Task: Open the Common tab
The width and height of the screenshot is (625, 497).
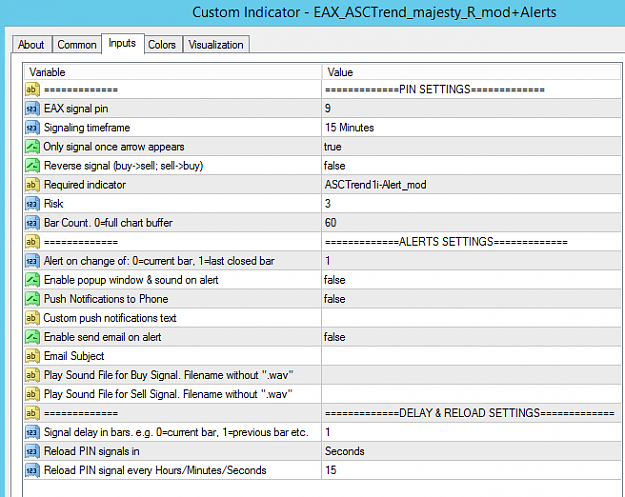Action: (x=77, y=45)
